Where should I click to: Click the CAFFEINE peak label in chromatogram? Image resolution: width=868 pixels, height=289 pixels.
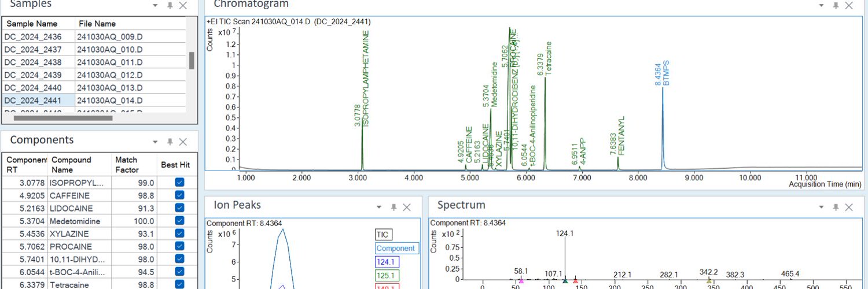pyautogui.click(x=469, y=145)
